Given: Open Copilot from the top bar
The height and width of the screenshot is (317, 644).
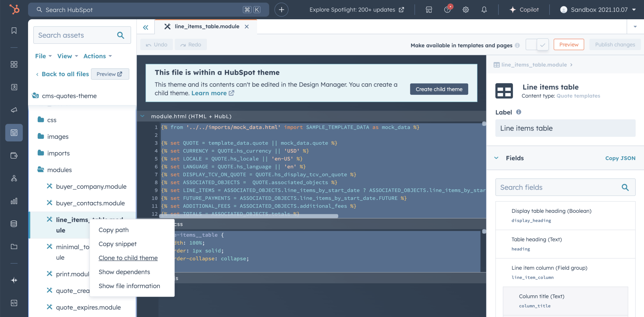Looking at the screenshot, I should pos(524,10).
